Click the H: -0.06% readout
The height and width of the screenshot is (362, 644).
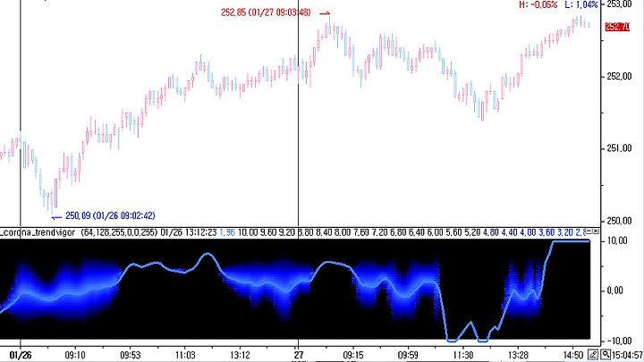538,5
